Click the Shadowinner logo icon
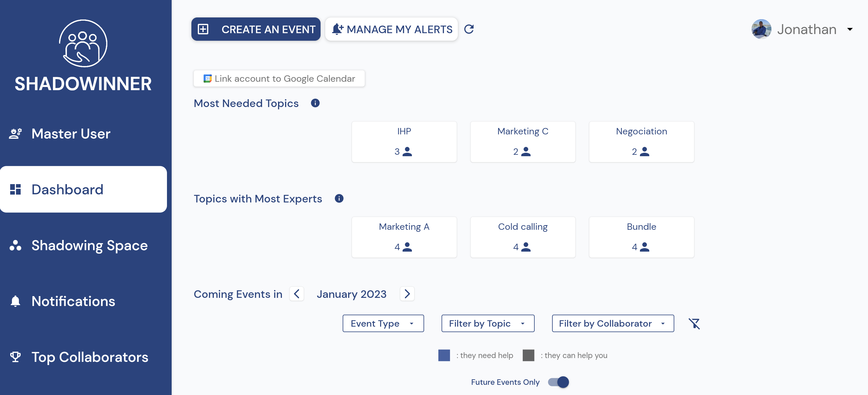Viewport: 868px width, 395px height. click(x=83, y=43)
